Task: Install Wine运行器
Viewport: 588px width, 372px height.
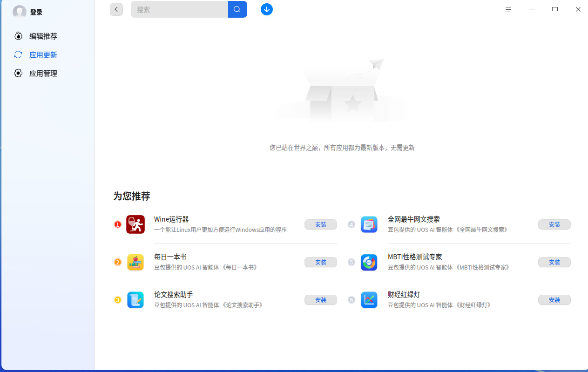Action: click(x=321, y=224)
